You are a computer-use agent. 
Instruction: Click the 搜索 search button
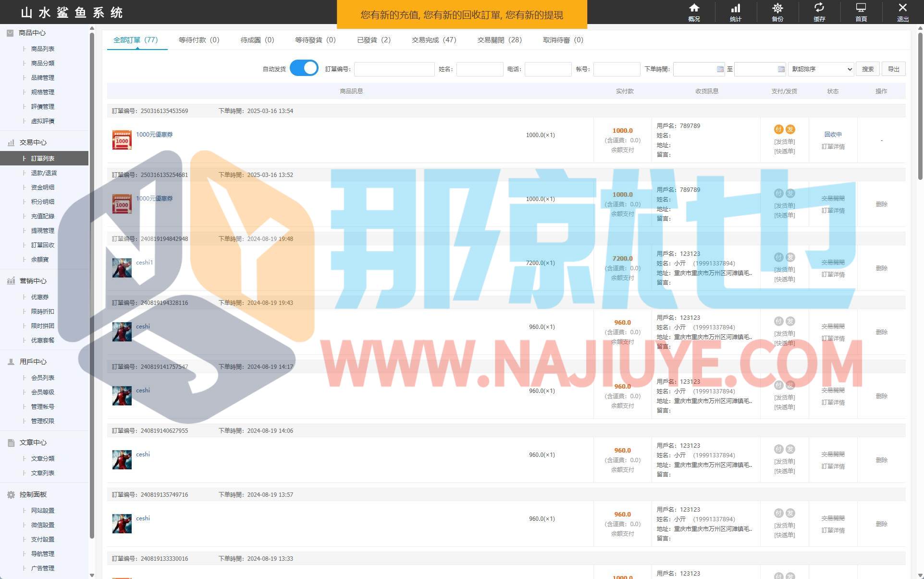click(x=867, y=69)
